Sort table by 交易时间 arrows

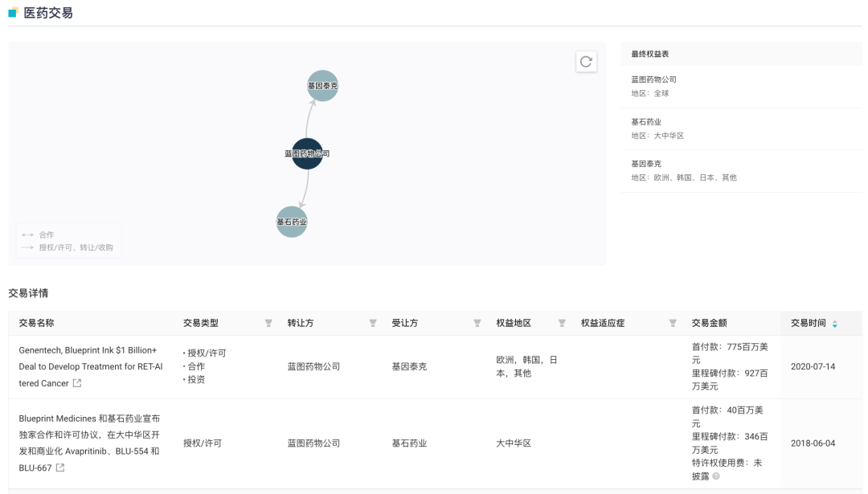[835, 324]
